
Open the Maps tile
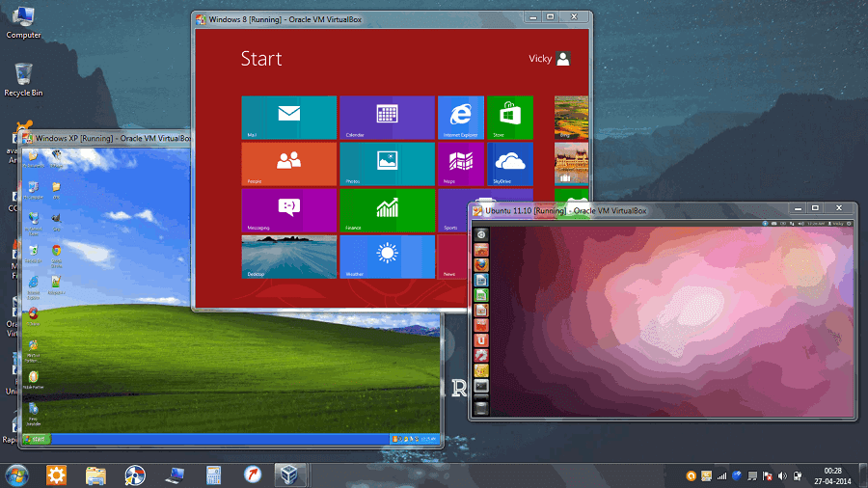point(461,164)
